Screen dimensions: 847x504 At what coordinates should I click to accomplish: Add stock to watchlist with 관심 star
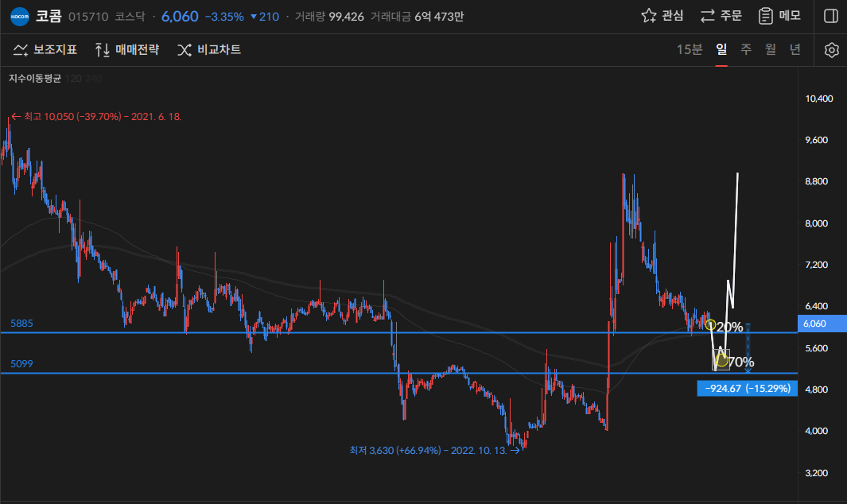point(662,16)
